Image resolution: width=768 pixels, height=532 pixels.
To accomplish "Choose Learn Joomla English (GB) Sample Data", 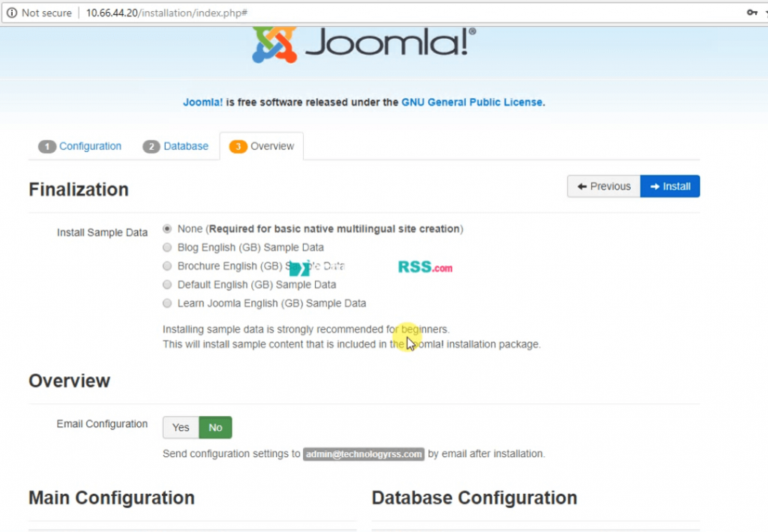I will [167, 303].
